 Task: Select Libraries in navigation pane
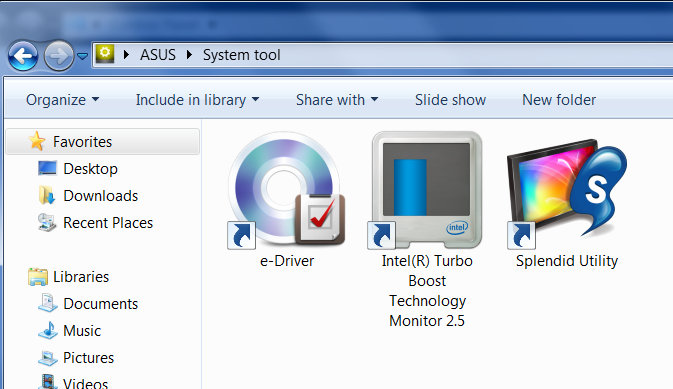[x=81, y=277]
